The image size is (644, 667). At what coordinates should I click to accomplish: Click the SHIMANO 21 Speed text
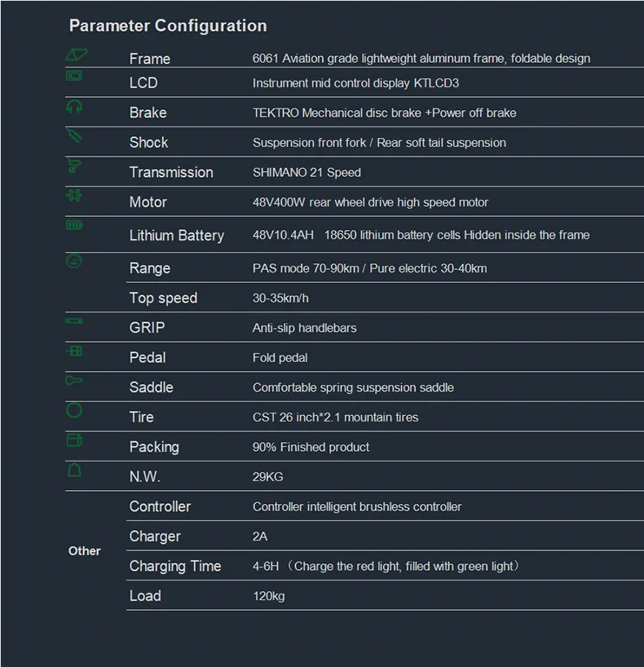tap(307, 172)
